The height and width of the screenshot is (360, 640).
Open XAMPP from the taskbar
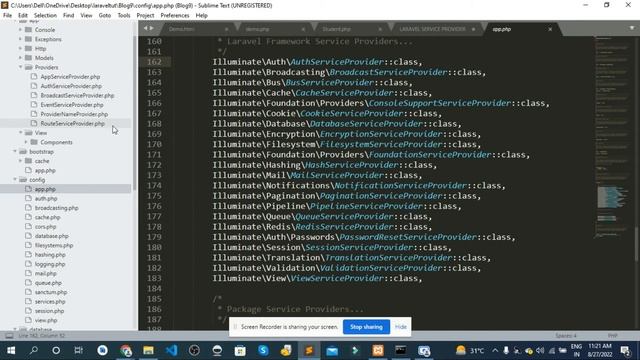click(378, 350)
